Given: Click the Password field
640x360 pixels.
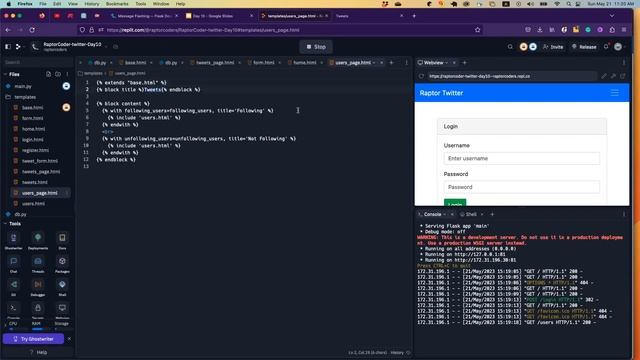Looking at the screenshot, I should tap(522, 187).
